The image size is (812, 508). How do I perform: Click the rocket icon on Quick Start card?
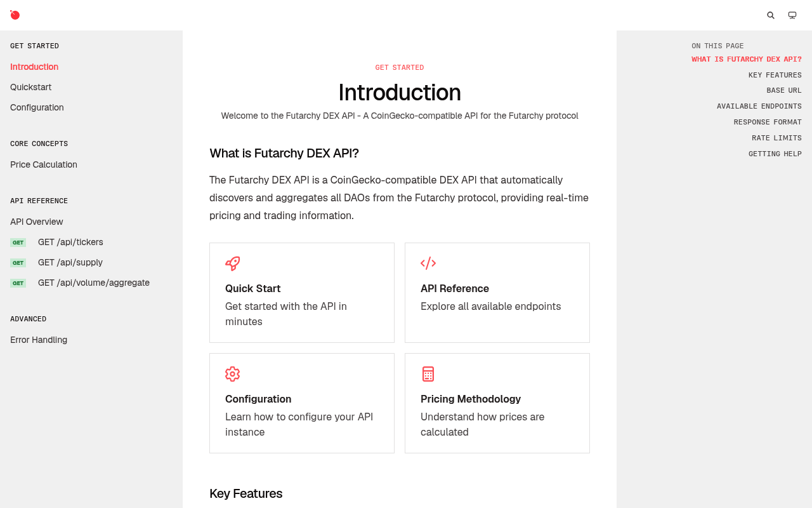[233, 264]
